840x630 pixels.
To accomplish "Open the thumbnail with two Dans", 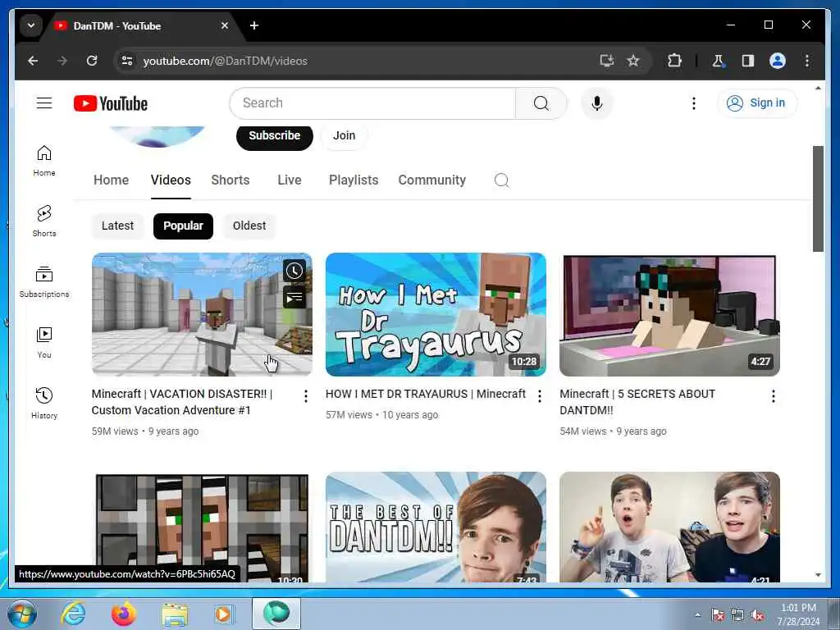I will 669,527.
